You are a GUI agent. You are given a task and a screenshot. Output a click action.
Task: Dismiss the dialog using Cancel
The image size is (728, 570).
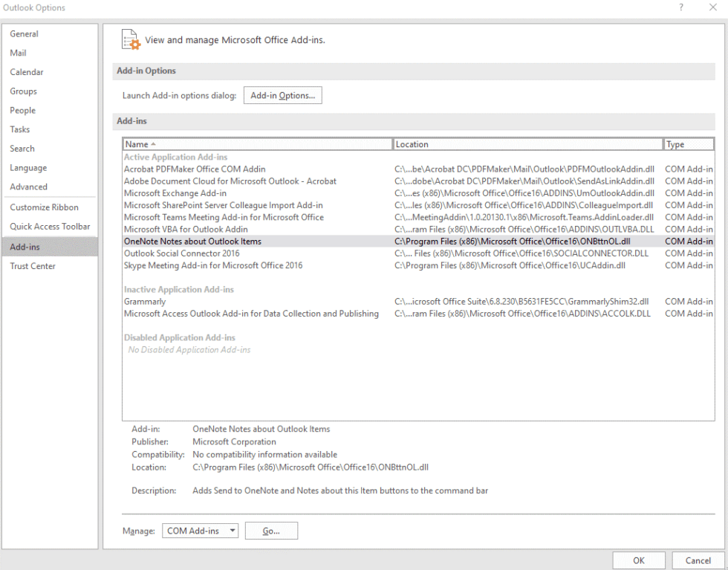pos(696,560)
